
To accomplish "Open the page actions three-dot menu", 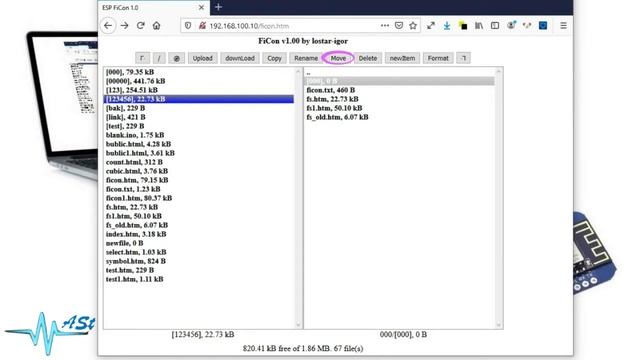I will 384,25.
